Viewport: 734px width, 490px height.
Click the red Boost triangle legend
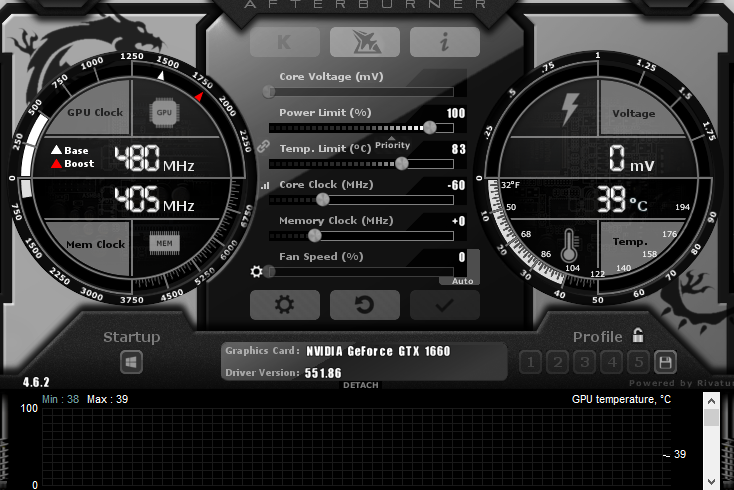click(56, 164)
